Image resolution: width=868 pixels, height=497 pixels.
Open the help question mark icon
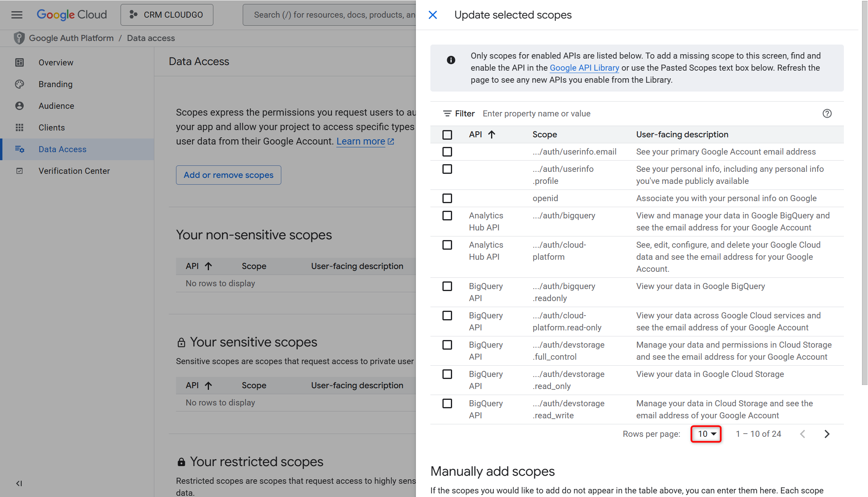827,114
